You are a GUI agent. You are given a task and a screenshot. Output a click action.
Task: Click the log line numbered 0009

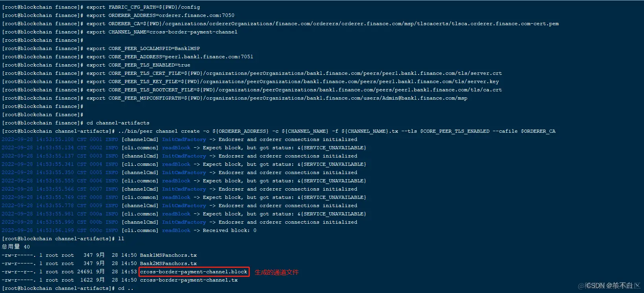click(x=179, y=206)
